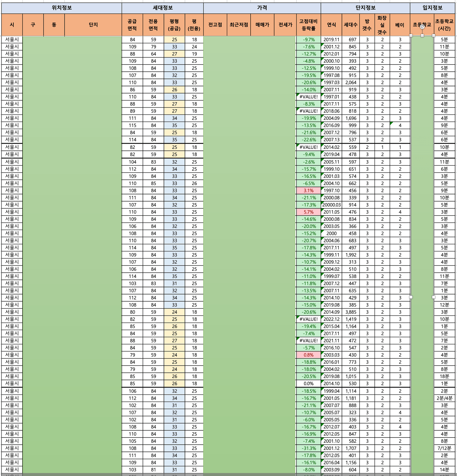Select the 고점대비 등락률 column header
This screenshot has width=457, height=476.
(309, 25)
